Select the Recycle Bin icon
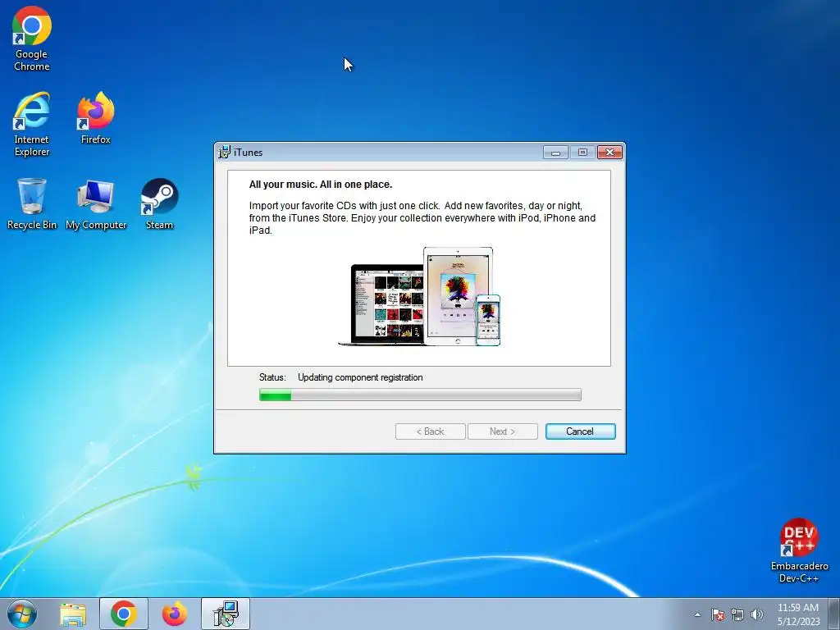Image resolution: width=840 pixels, height=630 pixels. click(32, 203)
